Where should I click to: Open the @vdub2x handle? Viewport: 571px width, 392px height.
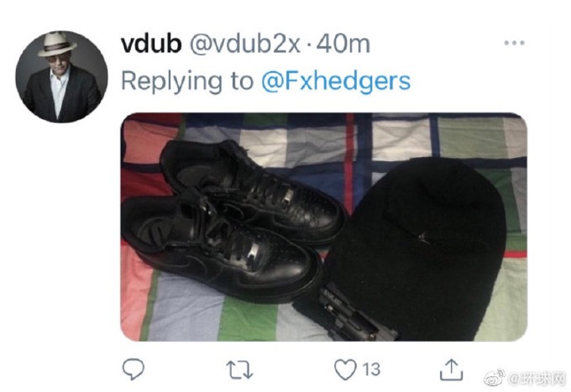click(244, 44)
